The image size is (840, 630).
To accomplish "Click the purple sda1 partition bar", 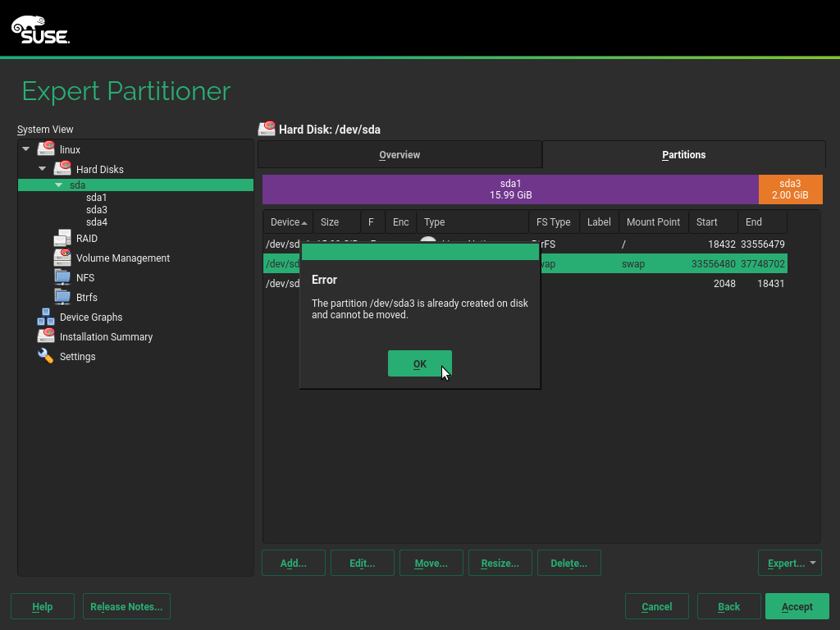I will pyautogui.click(x=510, y=189).
